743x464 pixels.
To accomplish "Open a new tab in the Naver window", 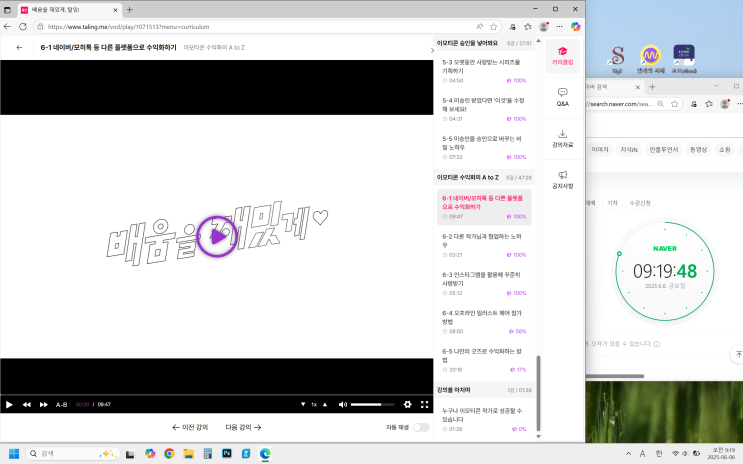I will [652, 87].
